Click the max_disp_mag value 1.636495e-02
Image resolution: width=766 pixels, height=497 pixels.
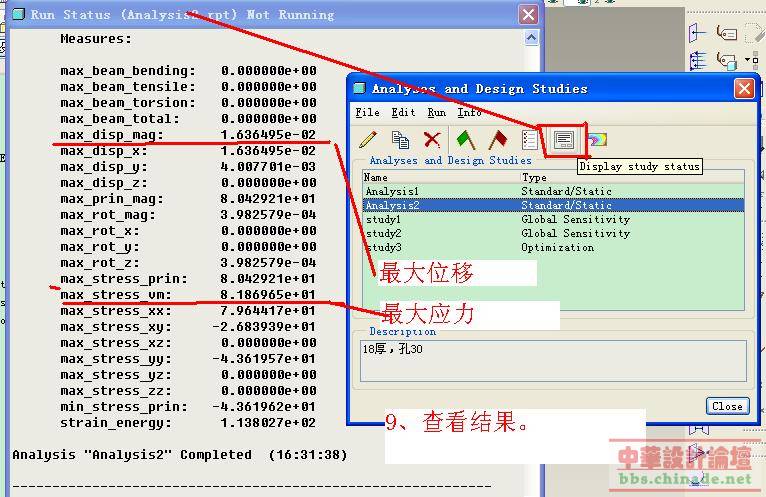click(268, 134)
